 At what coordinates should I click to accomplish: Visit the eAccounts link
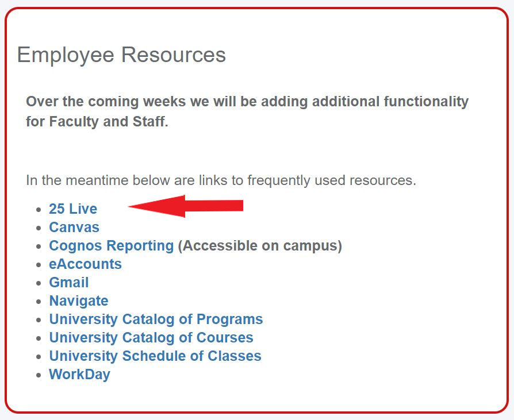coord(85,264)
